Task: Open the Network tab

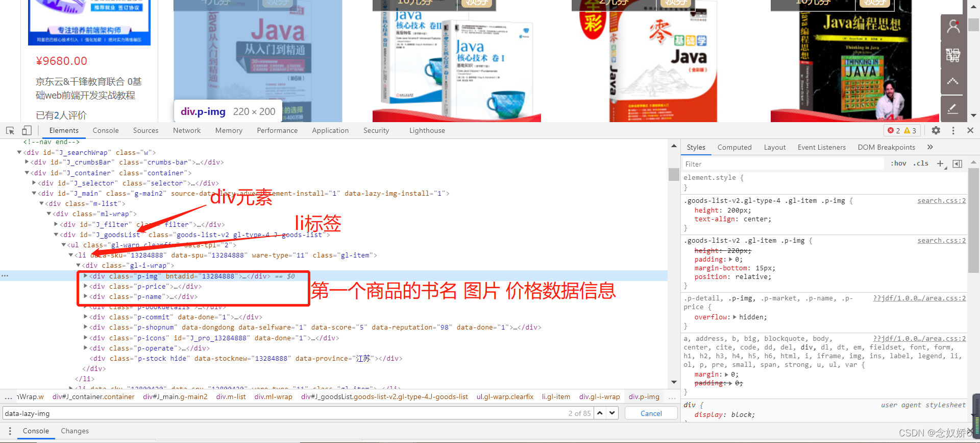Action: [187, 130]
